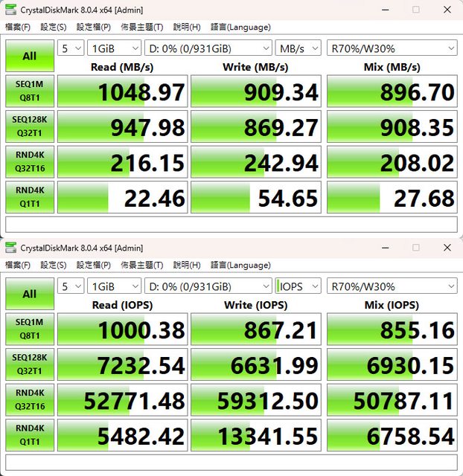The image size is (463, 476).
Task: Click the empty comment field under MB/s results
Action: tap(231, 225)
